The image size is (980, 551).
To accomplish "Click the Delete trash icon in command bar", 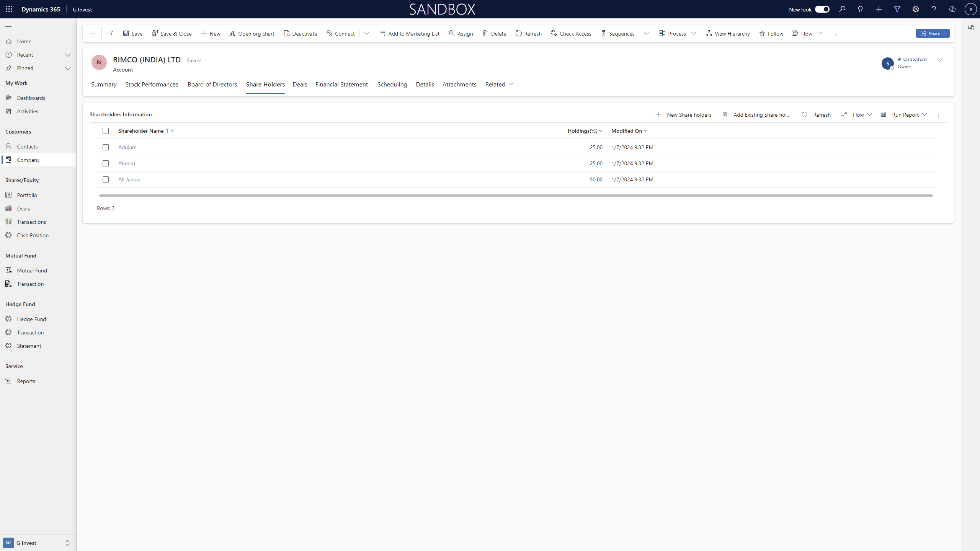I will (x=485, y=34).
